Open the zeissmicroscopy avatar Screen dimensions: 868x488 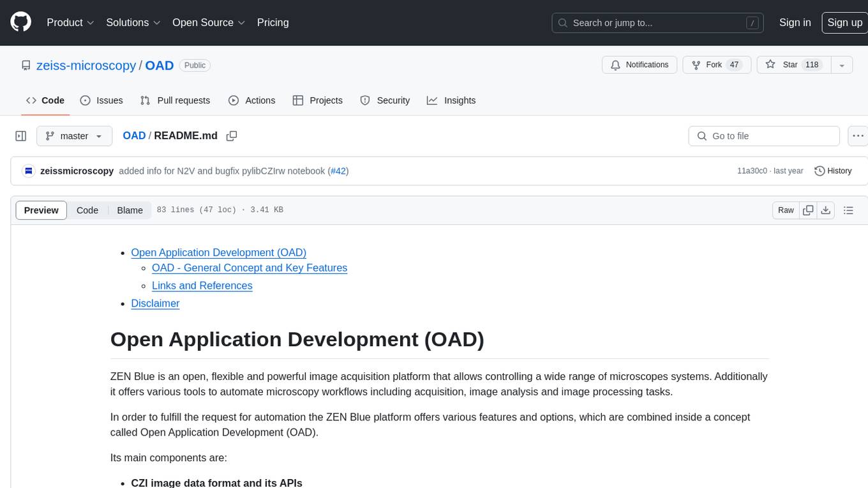[x=29, y=171]
